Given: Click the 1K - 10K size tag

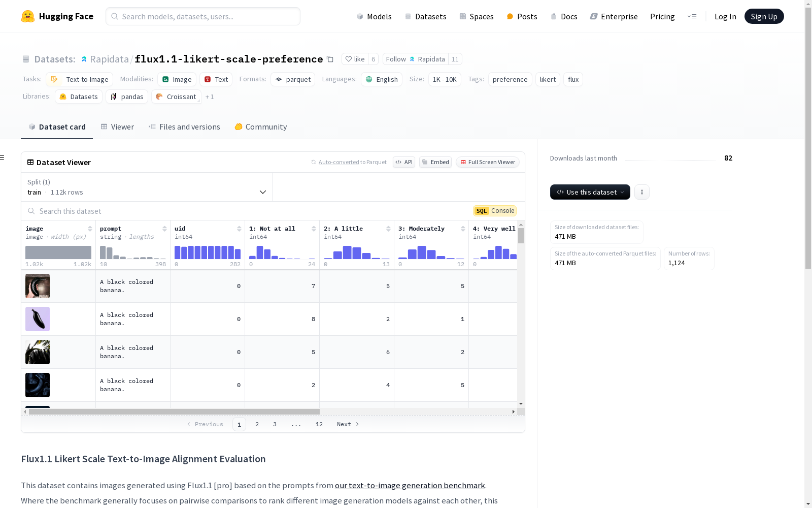Looking at the screenshot, I should pos(445,79).
